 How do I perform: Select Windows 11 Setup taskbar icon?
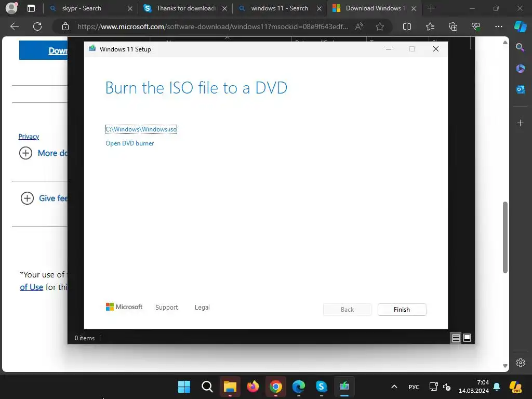tap(344, 387)
